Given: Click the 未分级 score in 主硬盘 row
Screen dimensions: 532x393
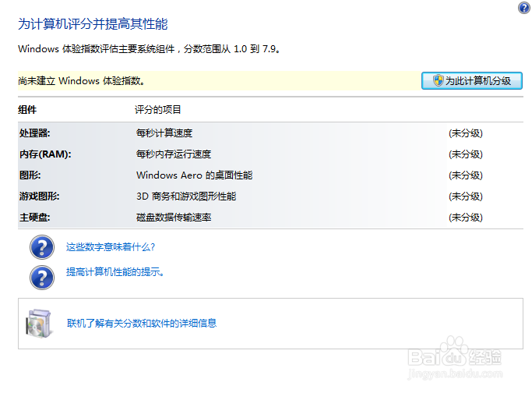Looking at the screenshot, I should (466, 218).
